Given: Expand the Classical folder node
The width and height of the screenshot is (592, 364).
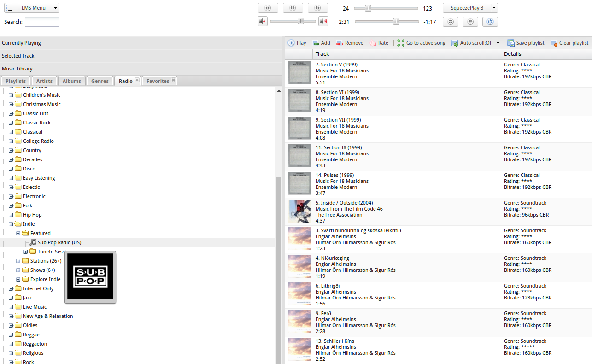Looking at the screenshot, I should click(11, 132).
